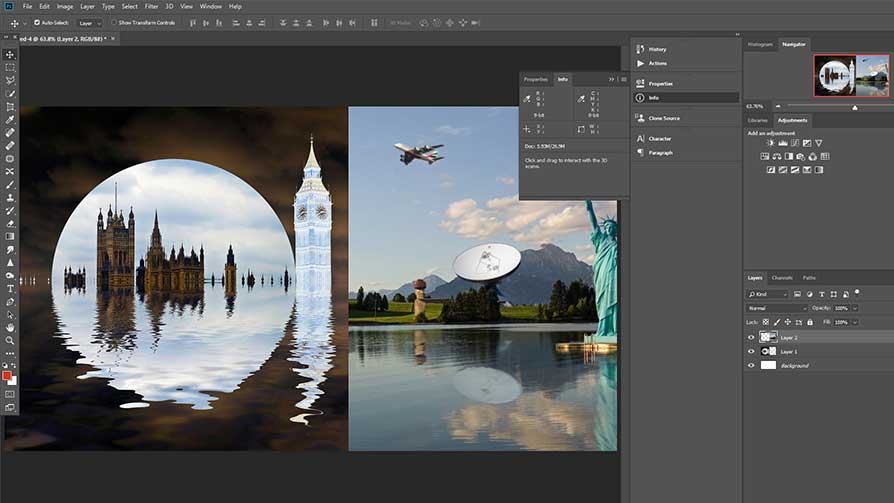The width and height of the screenshot is (894, 503).
Task: Open the layer Kind filter dropdown
Action: tap(767, 294)
